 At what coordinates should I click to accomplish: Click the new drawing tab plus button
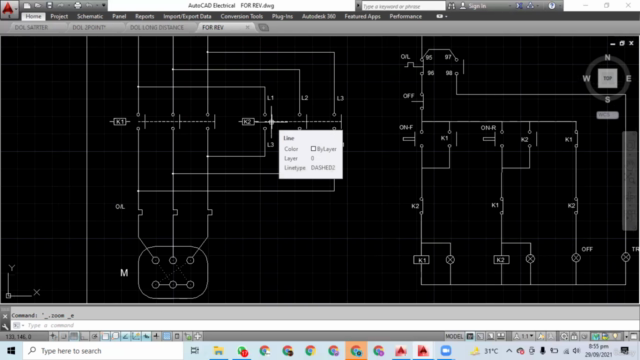[264, 27]
